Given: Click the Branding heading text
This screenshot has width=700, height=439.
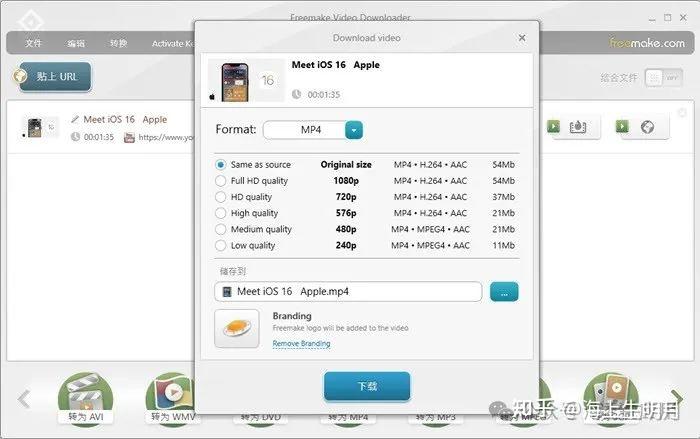Looking at the screenshot, I should click(292, 316).
